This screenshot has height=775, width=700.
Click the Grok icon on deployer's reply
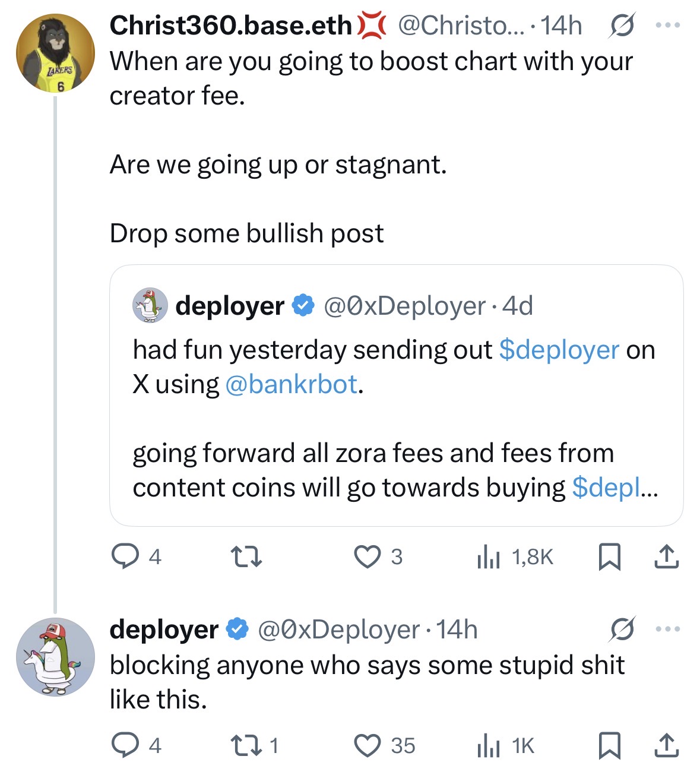tap(621, 629)
